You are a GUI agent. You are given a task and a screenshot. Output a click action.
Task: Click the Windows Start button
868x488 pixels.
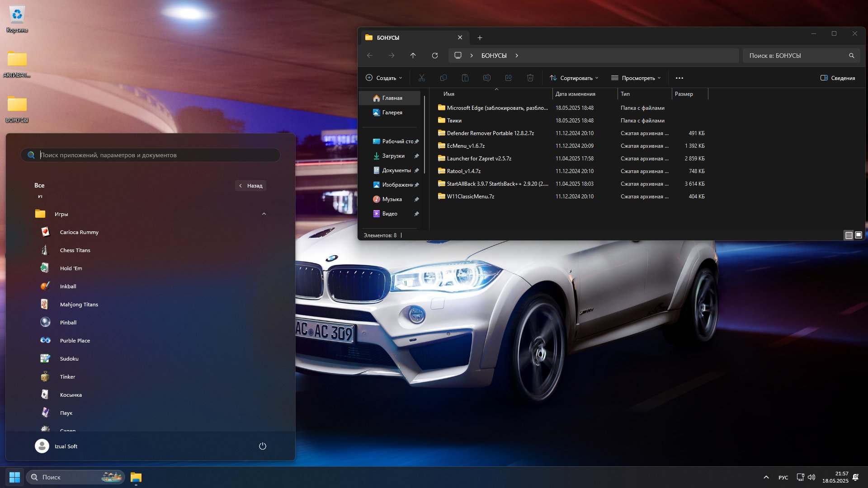(x=14, y=477)
